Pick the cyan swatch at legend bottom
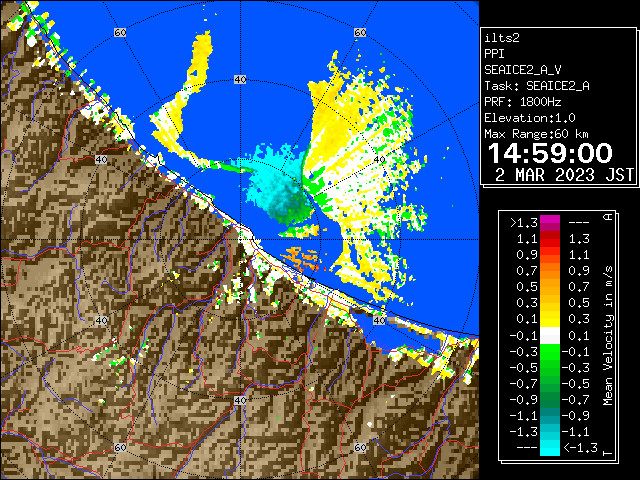 (550, 447)
